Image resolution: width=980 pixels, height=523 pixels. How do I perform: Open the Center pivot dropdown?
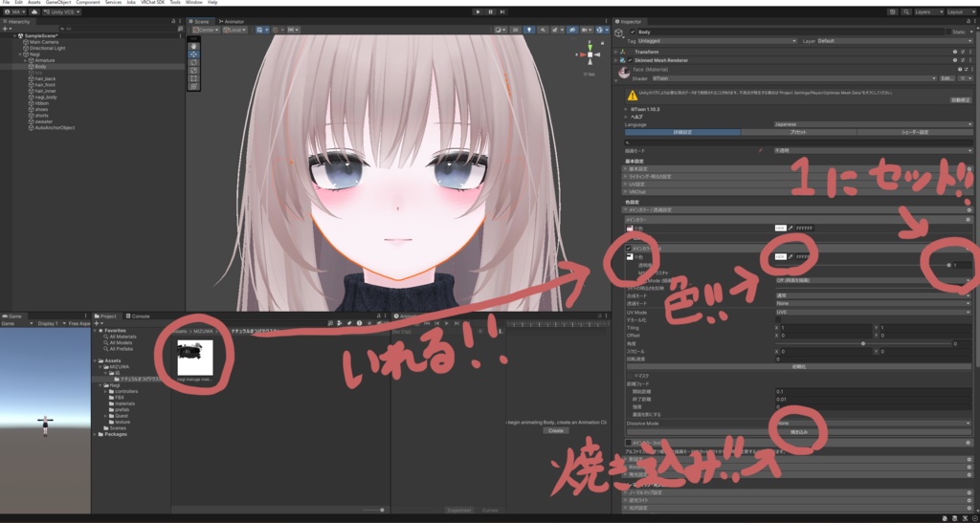click(x=206, y=30)
